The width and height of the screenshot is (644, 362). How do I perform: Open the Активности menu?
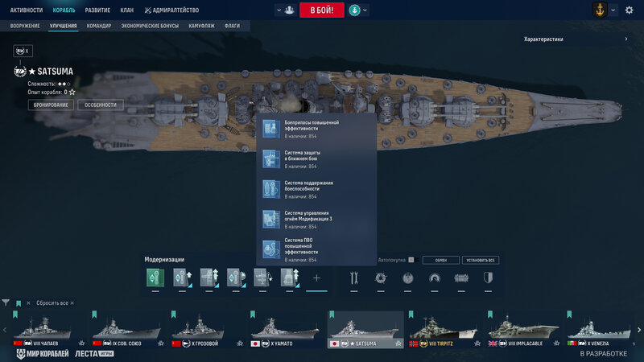pyautogui.click(x=27, y=10)
